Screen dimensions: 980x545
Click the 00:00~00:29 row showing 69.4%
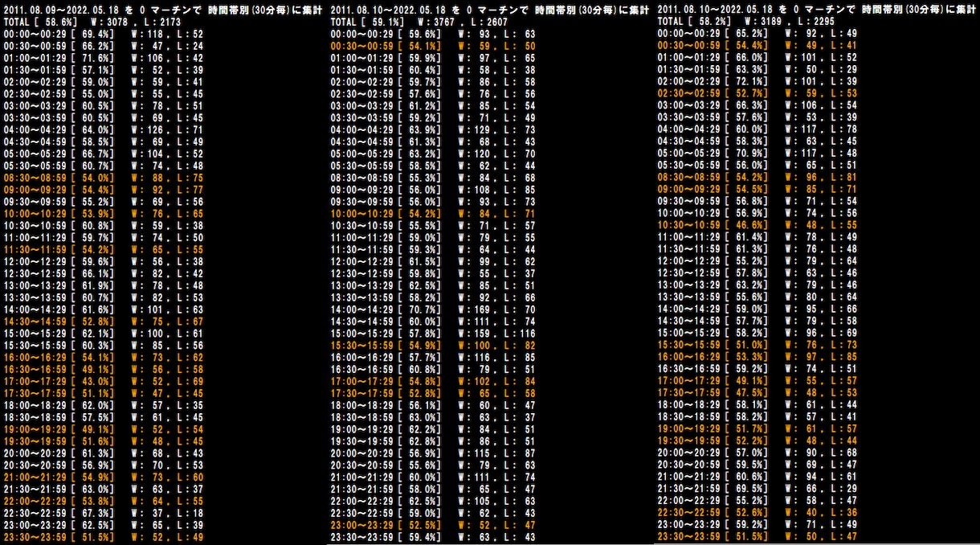[104, 34]
